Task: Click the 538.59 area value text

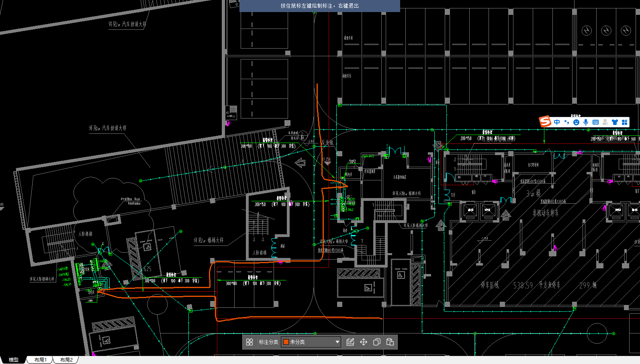Action: coord(523,285)
